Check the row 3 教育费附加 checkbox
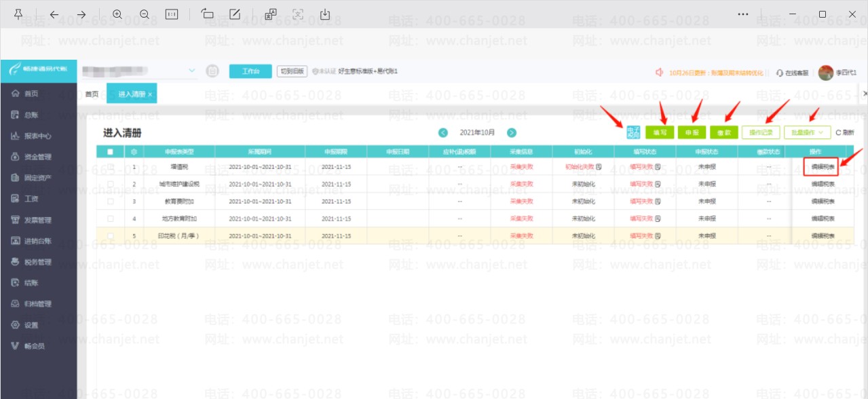 [110, 202]
